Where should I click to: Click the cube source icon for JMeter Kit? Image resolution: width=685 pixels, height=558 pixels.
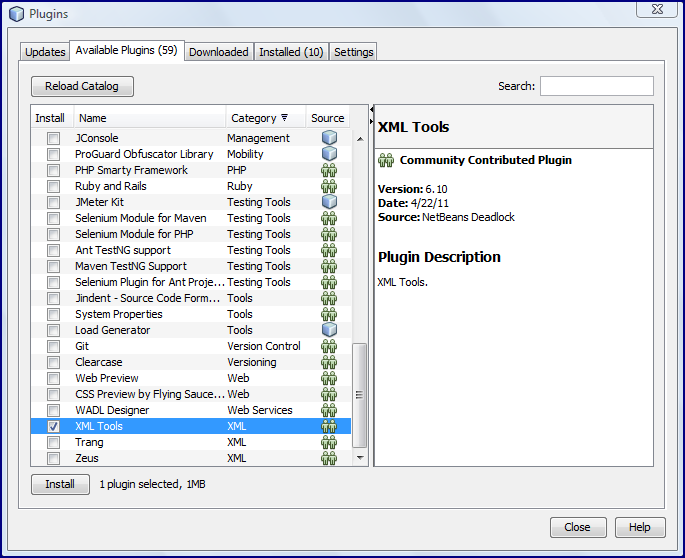point(329,201)
